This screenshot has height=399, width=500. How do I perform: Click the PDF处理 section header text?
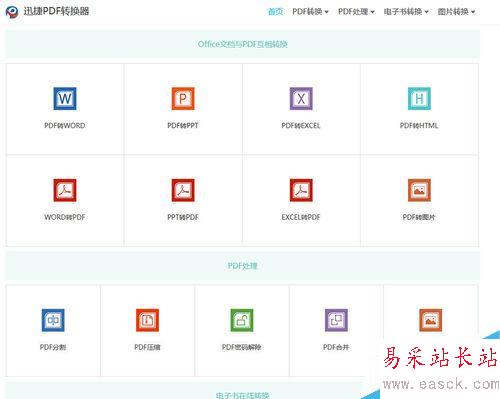[243, 266]
